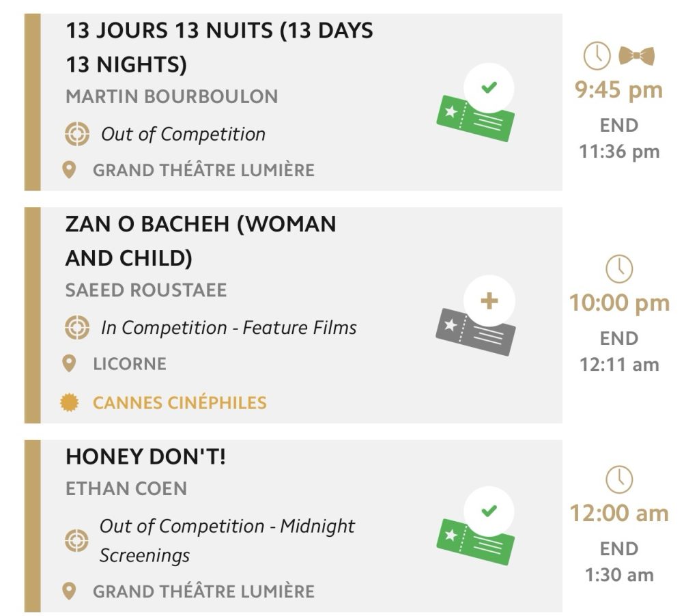The height and width of the screenshot is (616, 699).
Task: Click the Cannes Cinéphiles label
Action: [x=180, y=403]
